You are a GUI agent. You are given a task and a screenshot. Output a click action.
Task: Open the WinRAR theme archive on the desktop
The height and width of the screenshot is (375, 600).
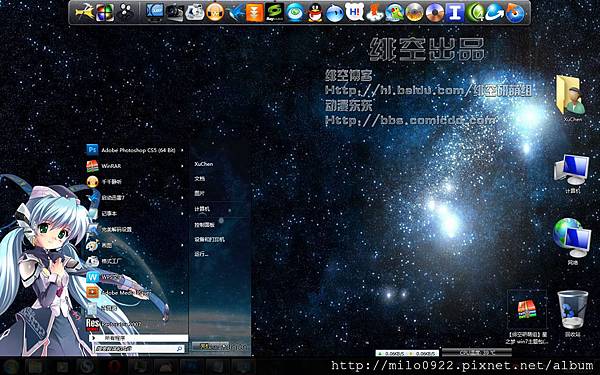[x=527, y=317]
